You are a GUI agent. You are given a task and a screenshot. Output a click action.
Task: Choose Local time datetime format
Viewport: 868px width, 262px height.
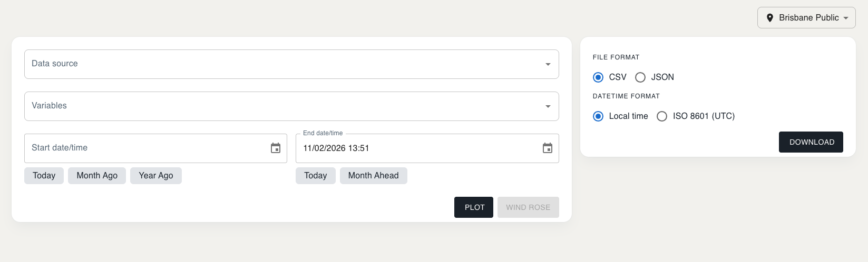tap(598, 116)
